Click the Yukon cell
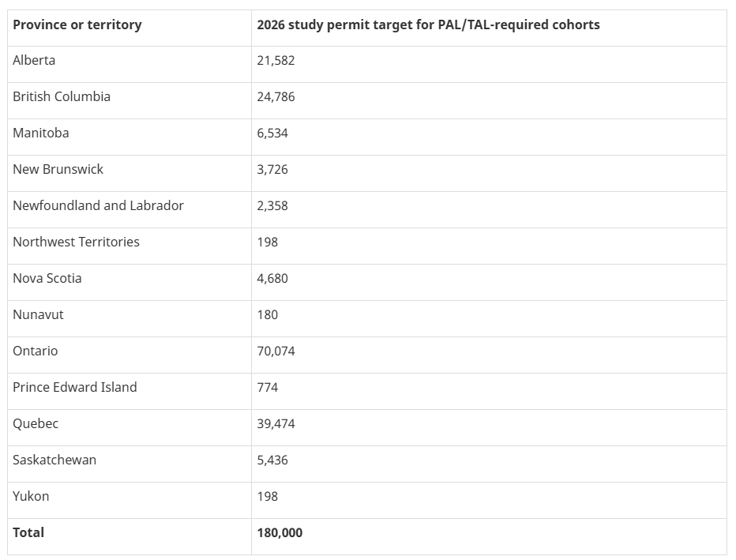This screenshot has height=560, width=736. point(31,496)
